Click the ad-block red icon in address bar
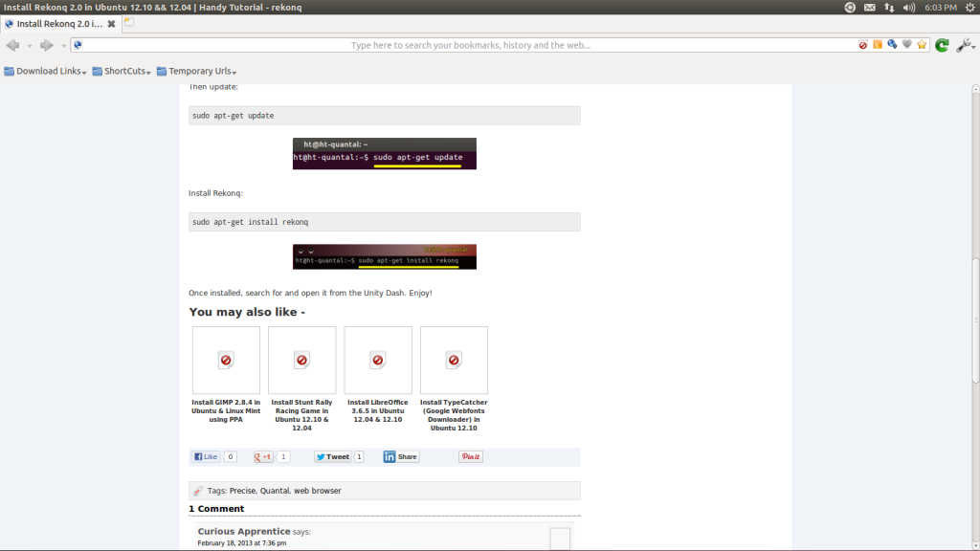The image size is (980, 551). pos(863,45)
